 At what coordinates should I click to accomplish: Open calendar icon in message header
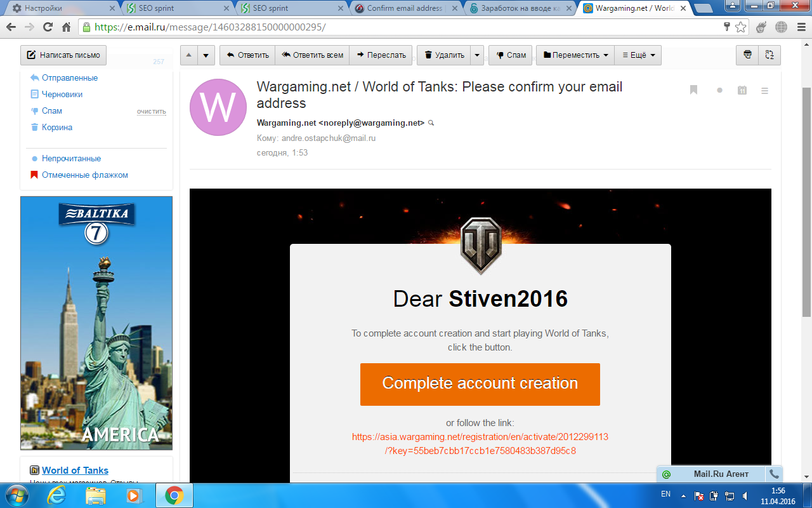(x=742, y=90)
